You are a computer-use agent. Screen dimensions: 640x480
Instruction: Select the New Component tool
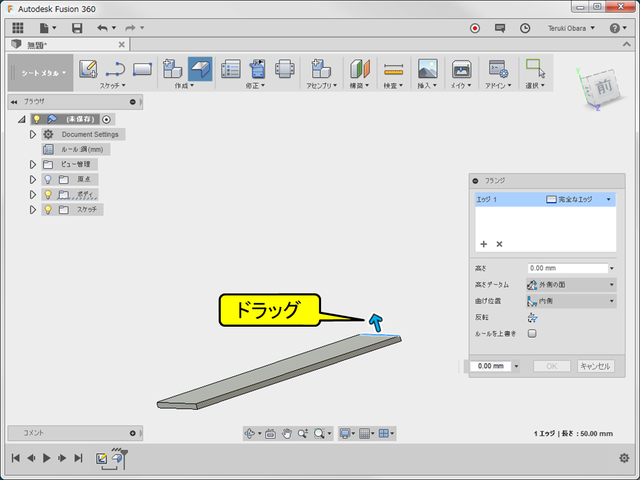(172, 69)
